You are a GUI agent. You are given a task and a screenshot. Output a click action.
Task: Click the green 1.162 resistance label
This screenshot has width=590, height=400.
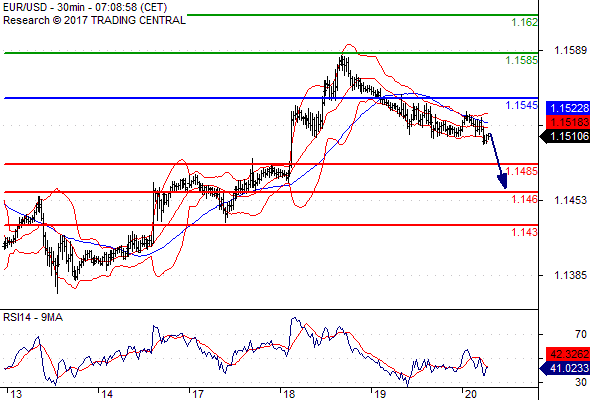pos(525,22)
